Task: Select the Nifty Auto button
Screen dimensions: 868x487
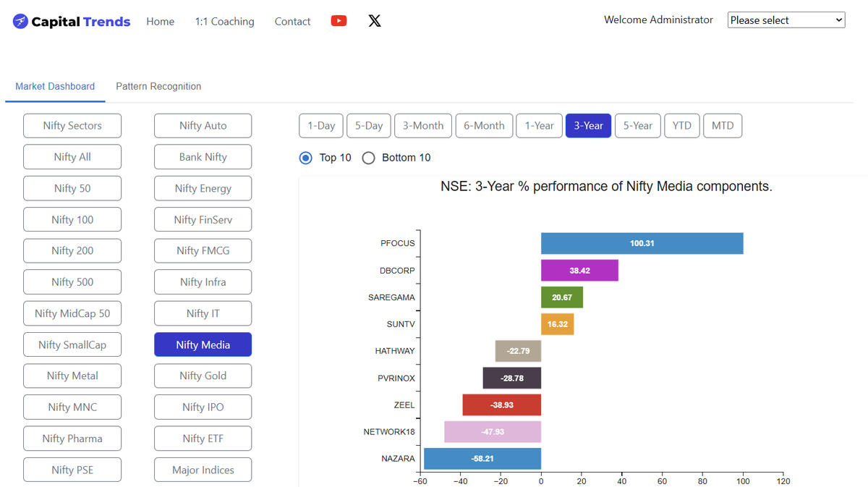Action: 203,126
